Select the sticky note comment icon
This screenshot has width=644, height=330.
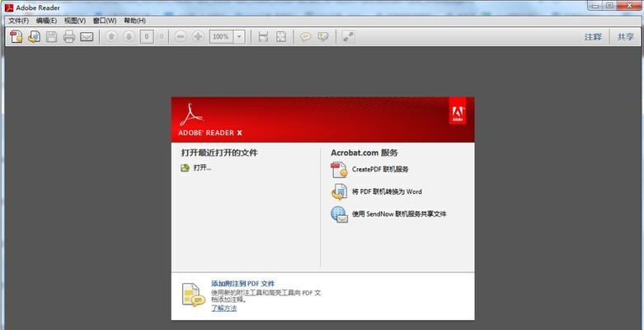point(305,36)
